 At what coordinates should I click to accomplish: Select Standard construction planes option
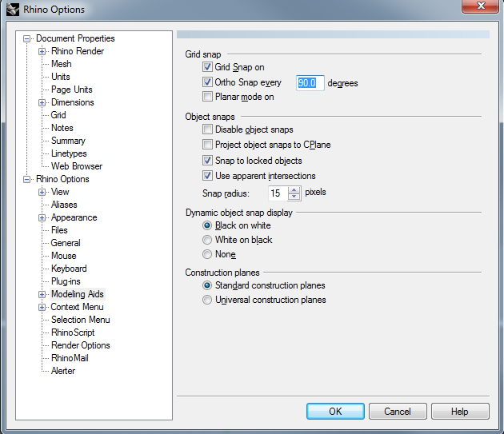207,285
